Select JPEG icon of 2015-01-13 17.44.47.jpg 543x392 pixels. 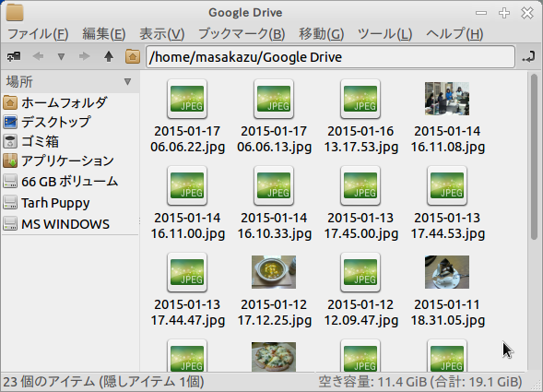187,272
